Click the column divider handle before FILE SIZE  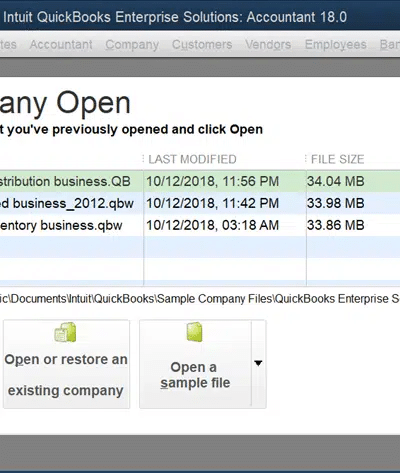coord(306,159)
